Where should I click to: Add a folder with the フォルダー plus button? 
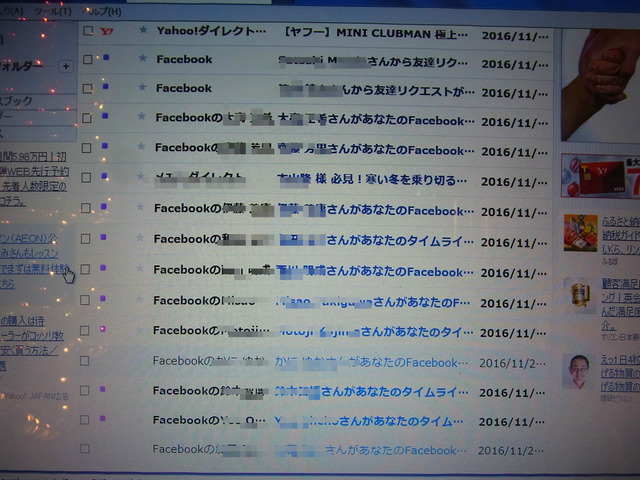66,66
